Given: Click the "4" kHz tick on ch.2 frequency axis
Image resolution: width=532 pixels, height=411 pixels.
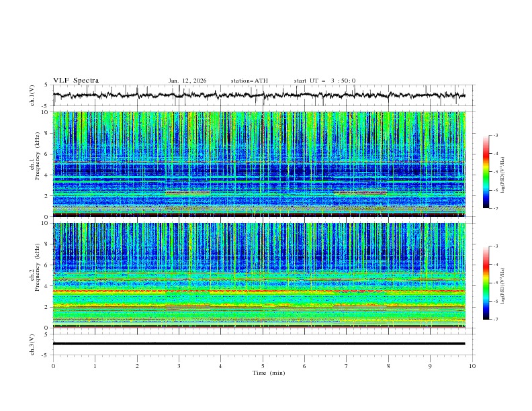Looking at the screenshot, I should click(x=48, y=286).
